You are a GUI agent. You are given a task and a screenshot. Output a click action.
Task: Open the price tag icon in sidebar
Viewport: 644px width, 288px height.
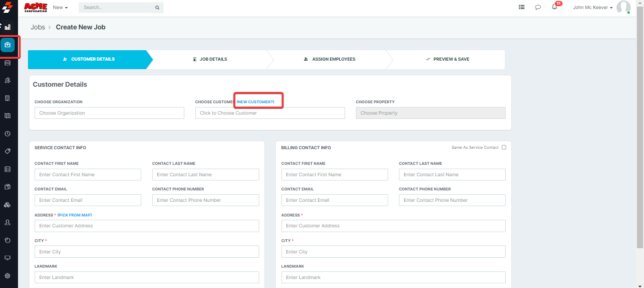(8, 151)
